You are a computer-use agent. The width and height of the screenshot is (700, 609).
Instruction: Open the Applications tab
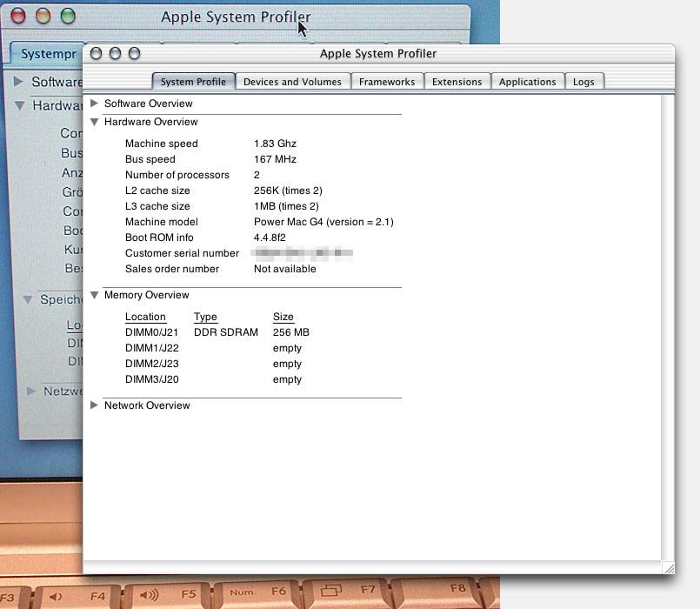pos(527,82)
